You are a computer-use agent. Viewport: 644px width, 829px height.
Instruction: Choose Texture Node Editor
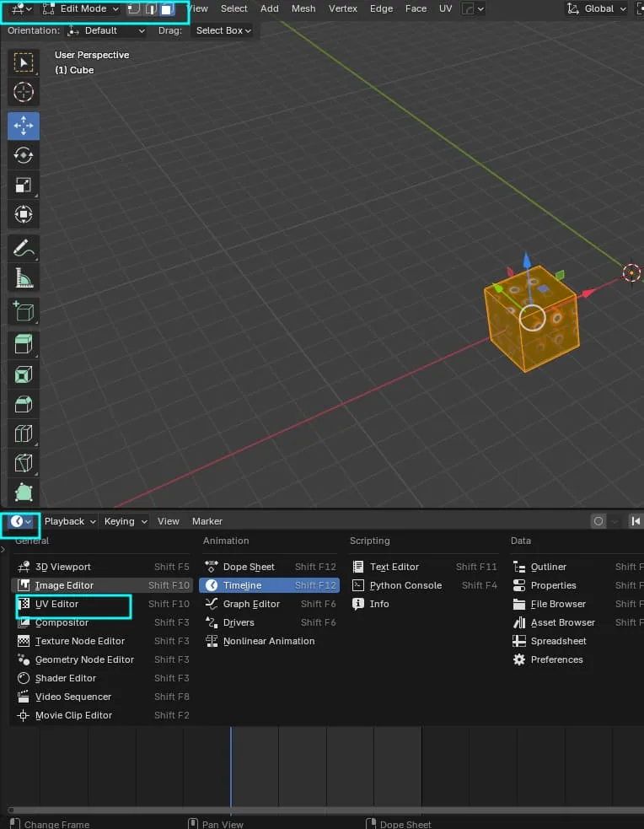click(101, 641)
